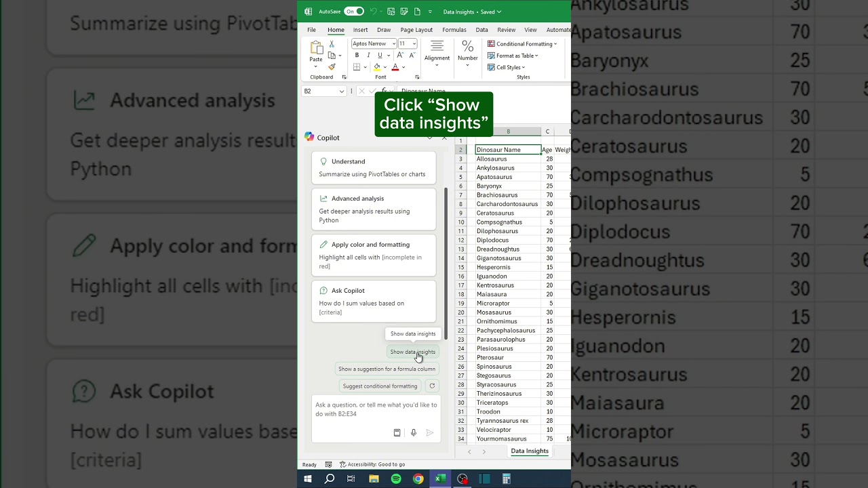The width and height of the screenshot is (868, 488).
Task: Click Accessibility: Good to go status
Action: pyautogui.click(x=372, y=464)
